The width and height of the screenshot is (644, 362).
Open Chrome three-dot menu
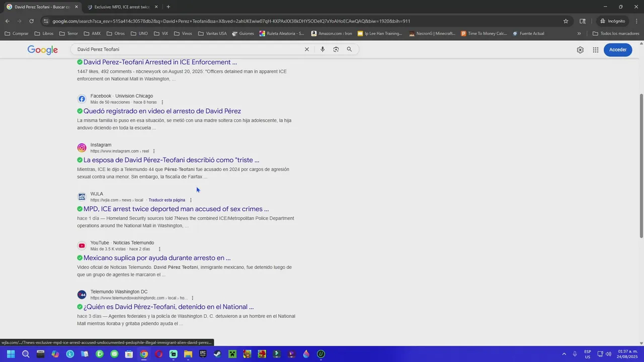click(637, 21)
